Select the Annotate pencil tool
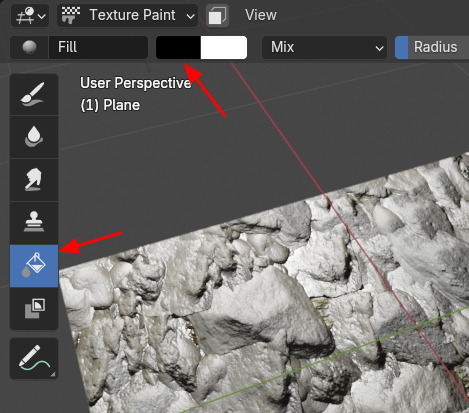This screenshot has height=413, width=469. (34, 358)
